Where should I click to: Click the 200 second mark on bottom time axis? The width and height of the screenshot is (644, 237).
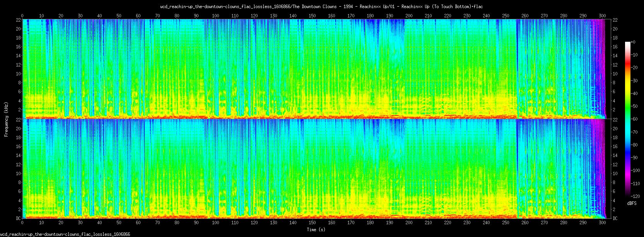[409, 223]
